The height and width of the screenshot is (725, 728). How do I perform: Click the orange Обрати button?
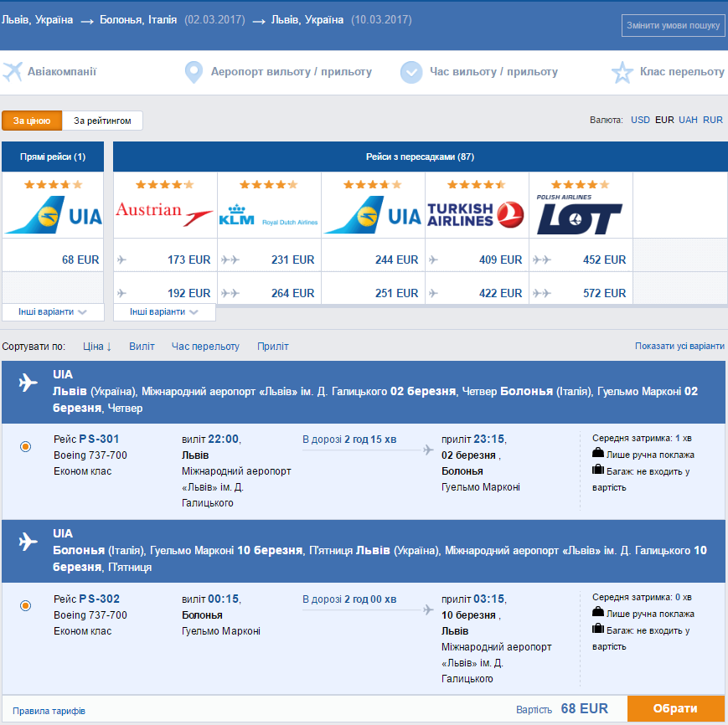tap(675, 709)
